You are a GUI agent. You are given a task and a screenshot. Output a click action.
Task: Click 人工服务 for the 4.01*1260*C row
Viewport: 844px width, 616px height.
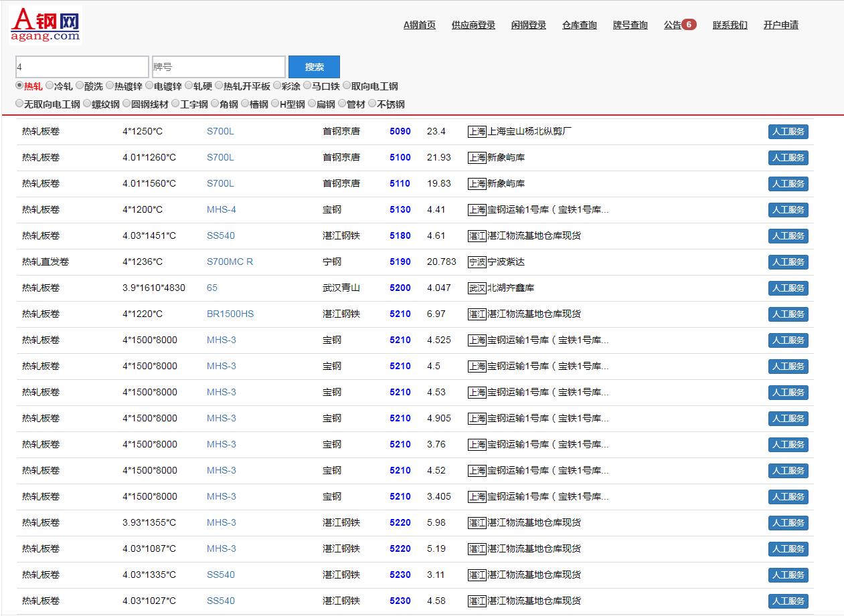pos(788,158)
